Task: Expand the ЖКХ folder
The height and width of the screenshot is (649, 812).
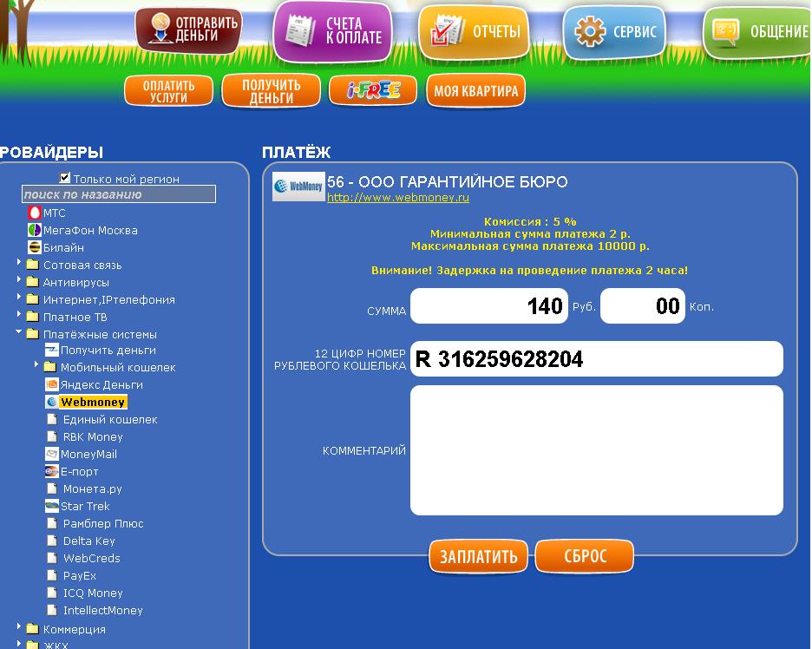Action: click(18, 644)
